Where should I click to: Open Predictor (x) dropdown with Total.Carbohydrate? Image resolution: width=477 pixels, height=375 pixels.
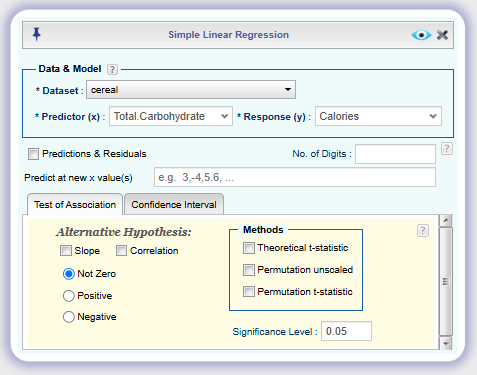pos(171,116)
